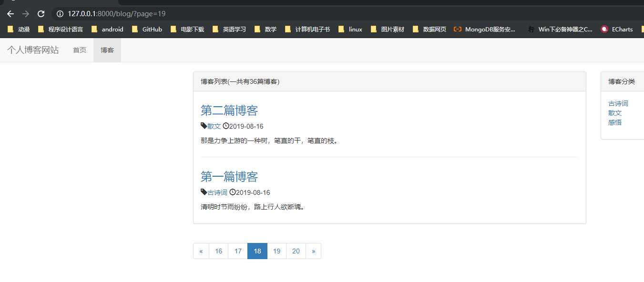644x282 pixels.
Task: Click the 清明时节雨纷纷 excerpt text
Action: click(x=253, y=207)
